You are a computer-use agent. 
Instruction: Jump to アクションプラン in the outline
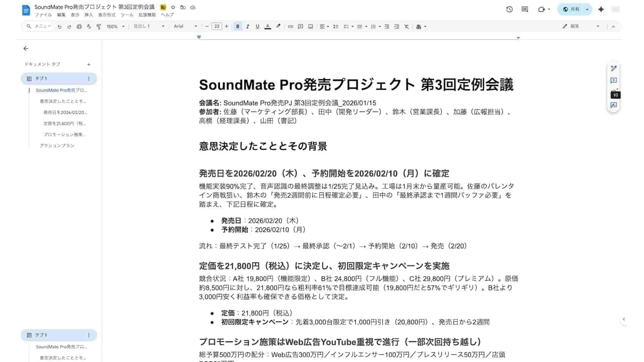click(x=57, y=146)
